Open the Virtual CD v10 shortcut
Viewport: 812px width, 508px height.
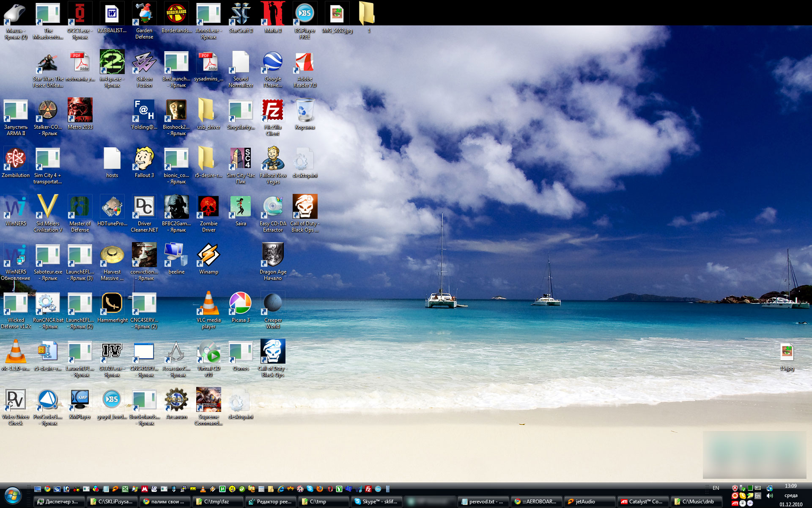(x=208, y=358)
